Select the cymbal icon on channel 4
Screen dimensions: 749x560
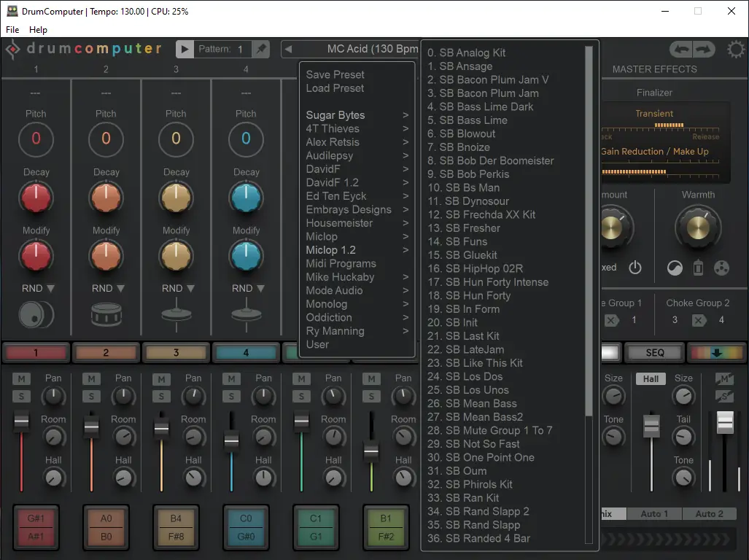[x=246, y=314]
